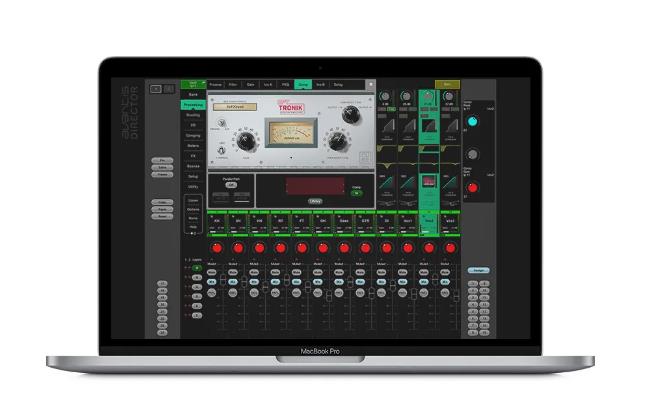Click the red gain reduction display
Image resolution: width=645 pixels, height=420 pixels.
[x=315, y=186]
